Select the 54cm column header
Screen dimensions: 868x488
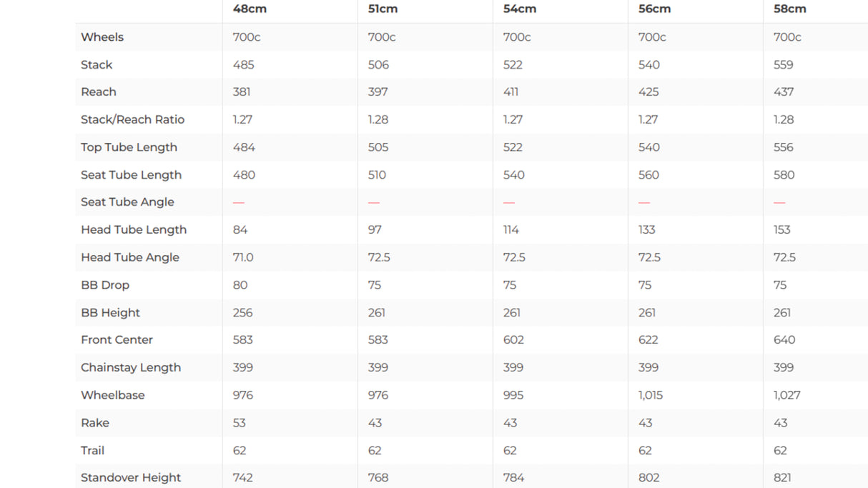[519, 9]
